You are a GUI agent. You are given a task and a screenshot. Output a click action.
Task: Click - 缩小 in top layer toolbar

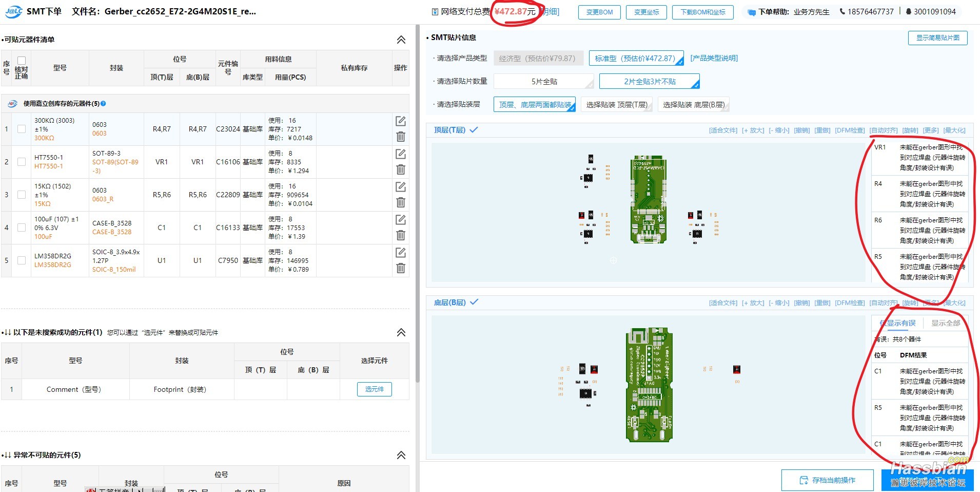779,130
